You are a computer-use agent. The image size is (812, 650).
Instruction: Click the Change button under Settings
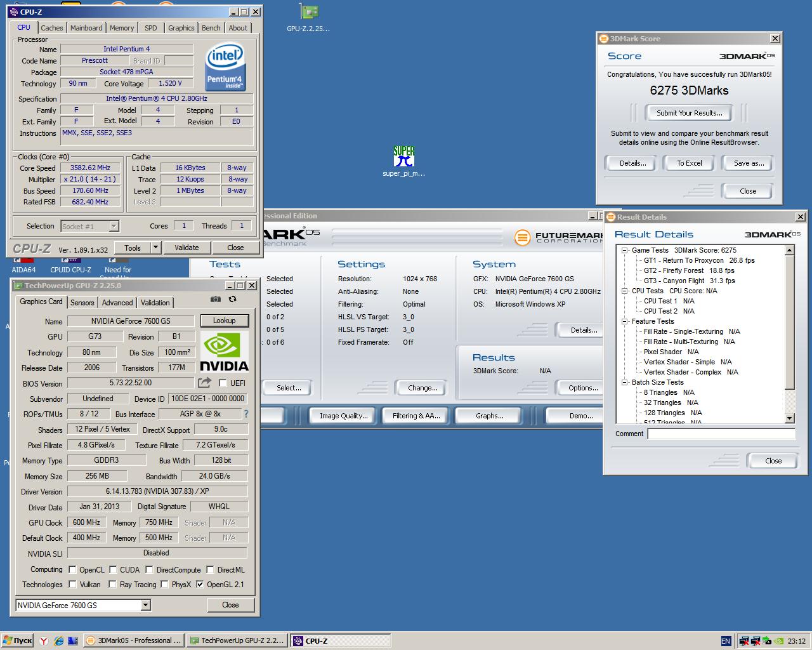[x=422, y=388]
